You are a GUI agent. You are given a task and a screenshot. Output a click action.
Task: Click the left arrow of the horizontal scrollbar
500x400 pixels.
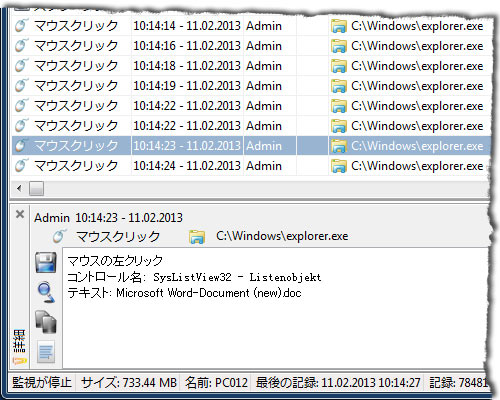19,189
